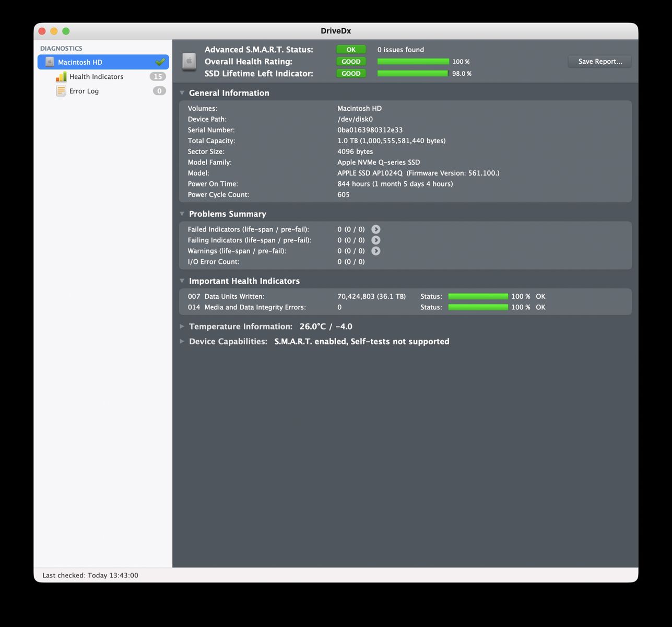
Task: Click the DriveDx window title
Action: (336, 31)
